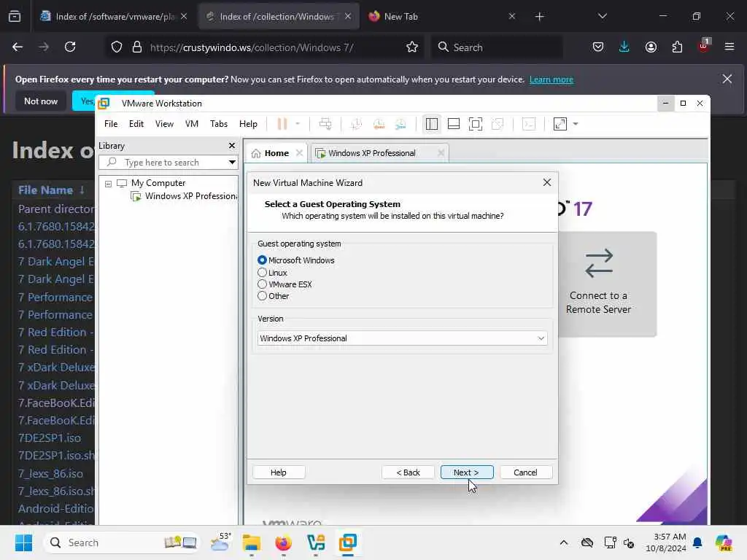747x560 pixels.
Task: Cancel the New Virtual Machine Wizard
Action: (526, 472)
